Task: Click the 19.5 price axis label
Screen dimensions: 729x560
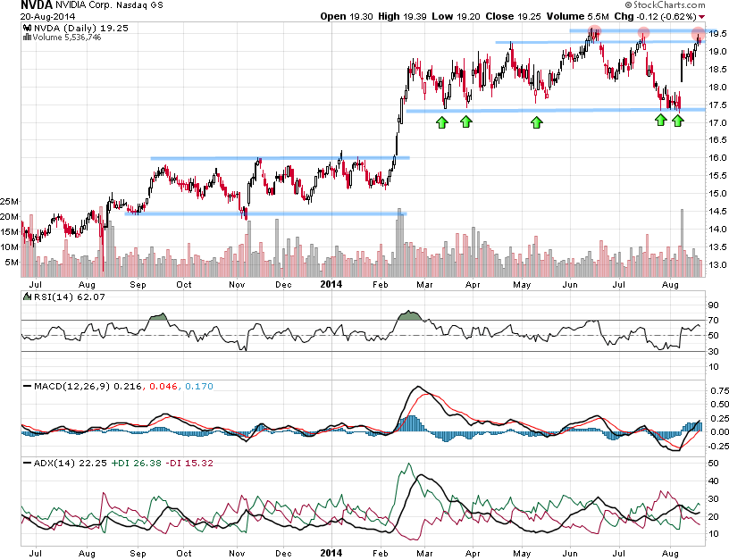Action: pos(717,33)
